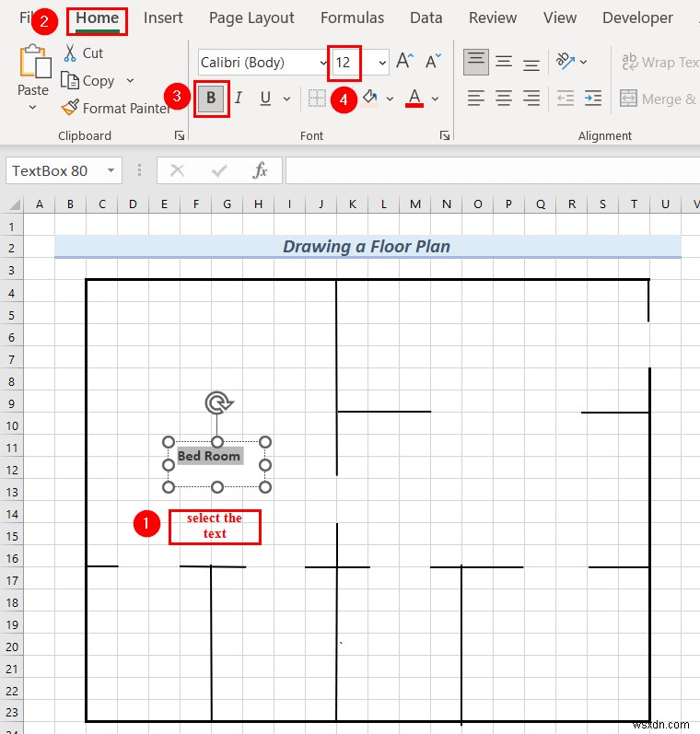Open the Borders grid icon
The height and width of the screenshot is (734, 700).
[317, 99]
